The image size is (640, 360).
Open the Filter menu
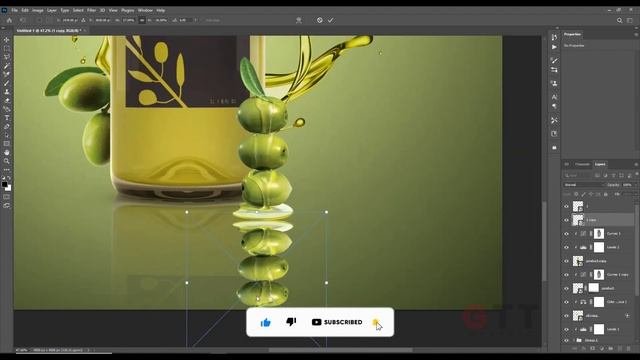click(91, 10)
